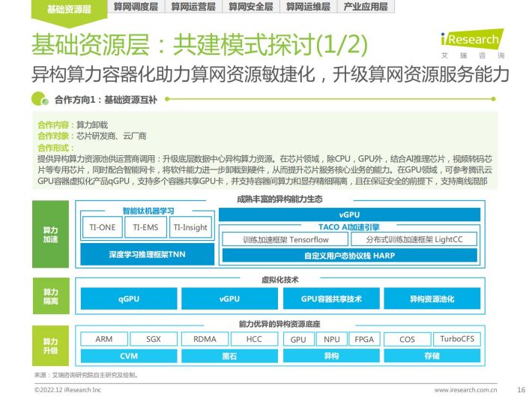Viewport: 532px width, 399px height.
Task: Click the green 算力加速 label
Action: tap(50, 234)
